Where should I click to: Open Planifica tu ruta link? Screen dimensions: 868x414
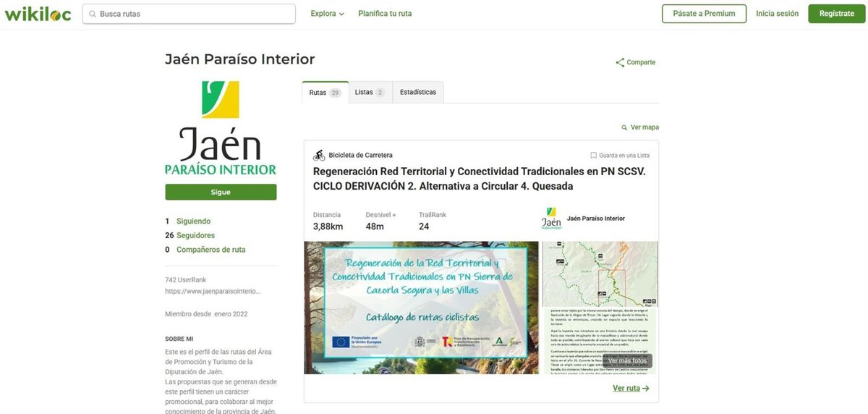tap(385, 14)
